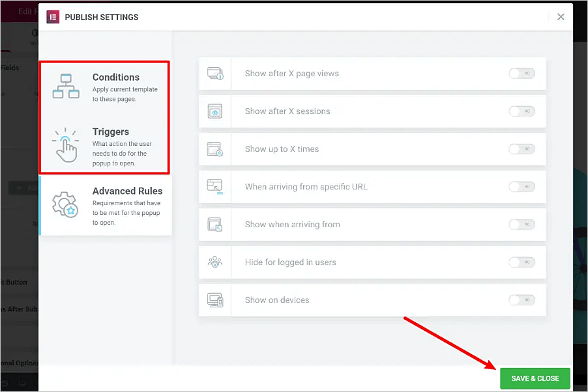This screenshot has height=392, width=588.
Task: Turn on Hide for logged in users
Action: pyautogui.click(x=522, y=262)
